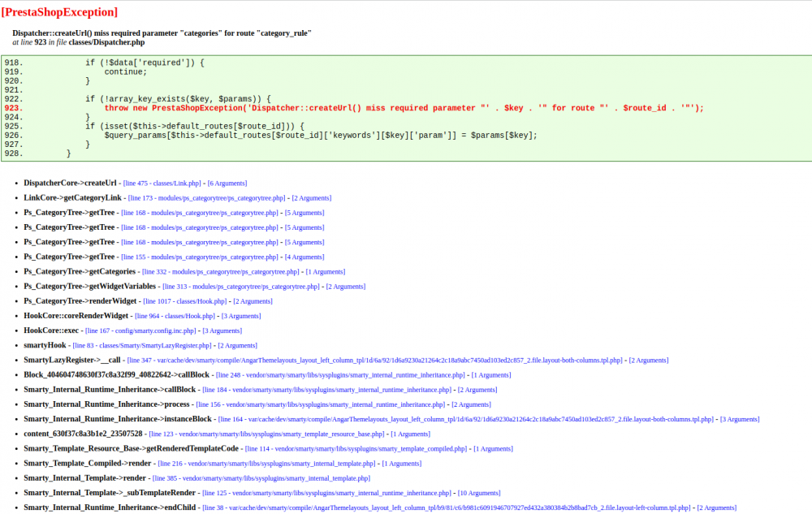Show 2 Arguments for Ps_CategoryTree->renderWidget

pyautogui.click(x=253, y=301)
